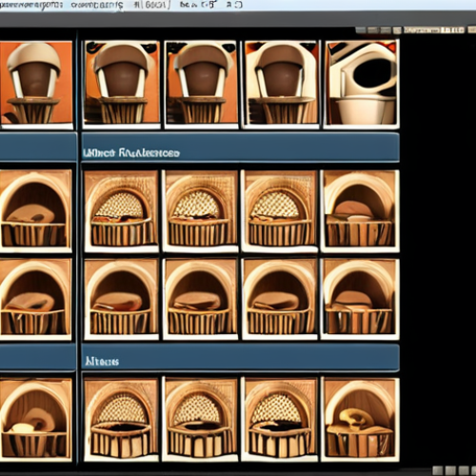
Task: Click the left-column lower blue header bar
Action: 38,358
